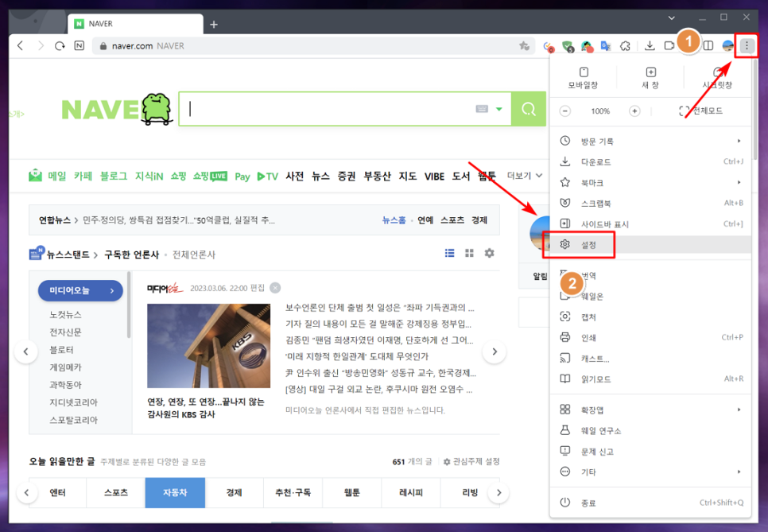Enter 전체모드 fullscreen mode
Image resolution: width=768 pixels, height=532 pixels.
click(701, 111)
